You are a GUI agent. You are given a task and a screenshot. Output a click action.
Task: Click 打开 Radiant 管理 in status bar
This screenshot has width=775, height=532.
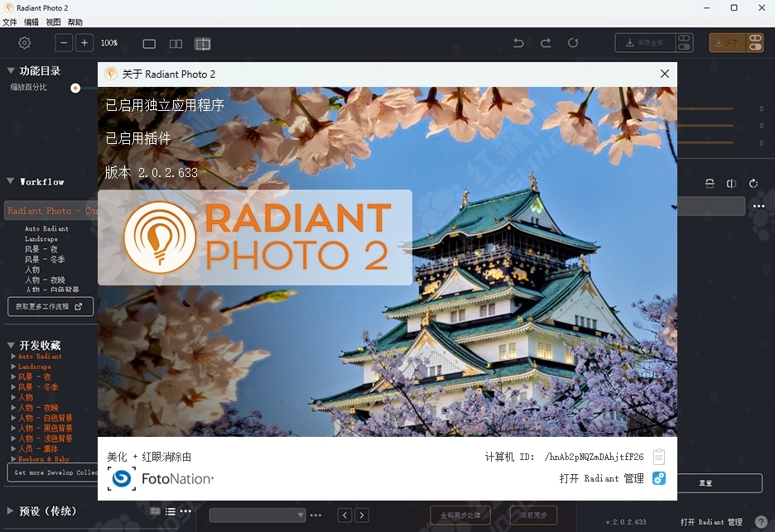(x=711, y=521)
